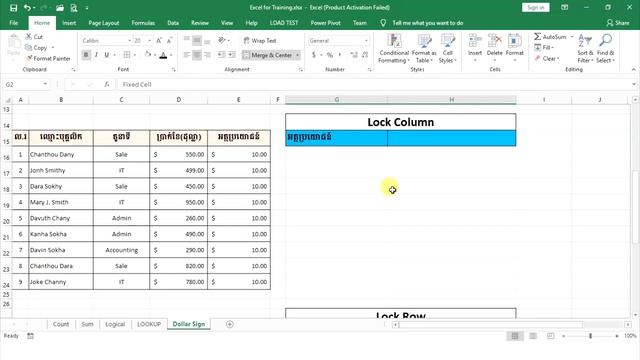The image size is (640, 360).
Task: Switch to the Page Layout tab
Action: [104, 23]
